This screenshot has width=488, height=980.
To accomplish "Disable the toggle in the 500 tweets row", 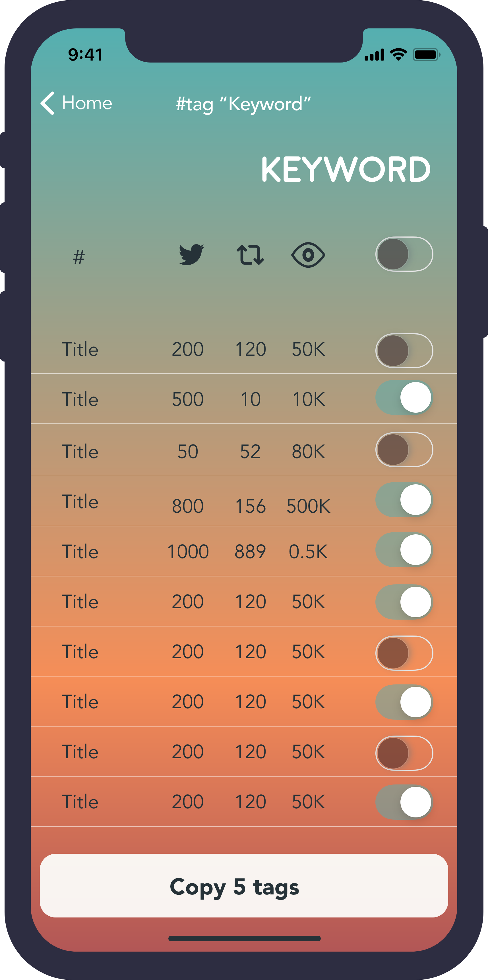I will [404, 398].
